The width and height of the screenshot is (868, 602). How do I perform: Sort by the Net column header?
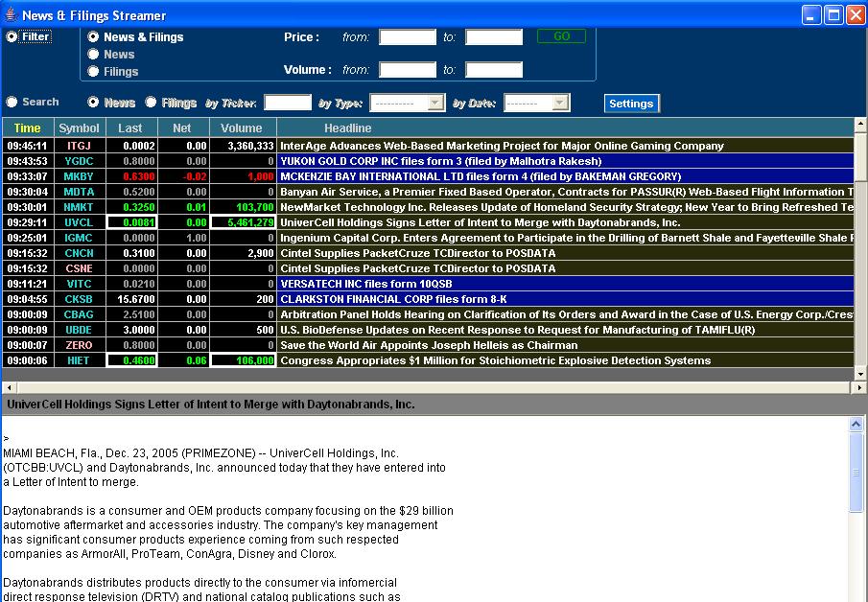pyautogui.click(x=183, y=127)
